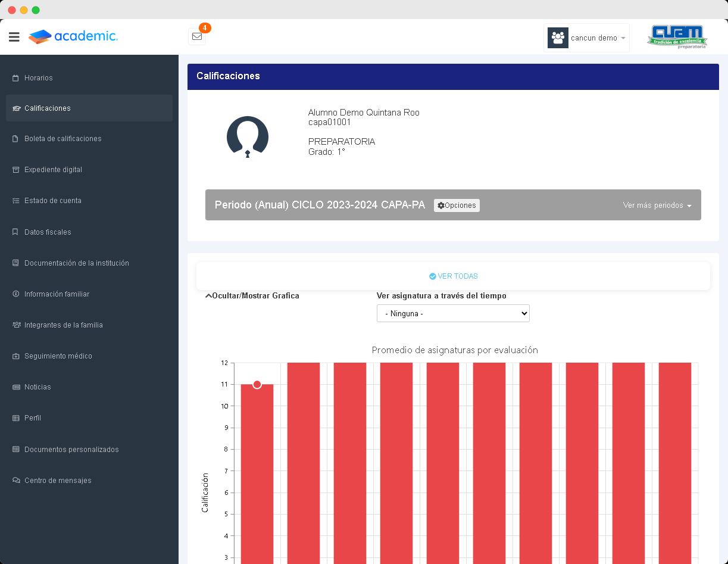728x564 pixels.
Task: Click the student avatar profile image
Action: click(248, 136)
